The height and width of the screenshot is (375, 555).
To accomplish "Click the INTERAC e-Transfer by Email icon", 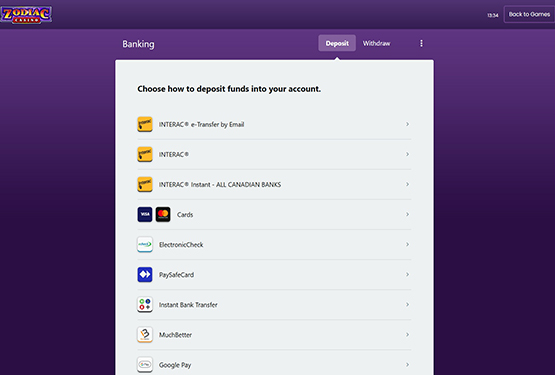I will (x=145, y=124).
